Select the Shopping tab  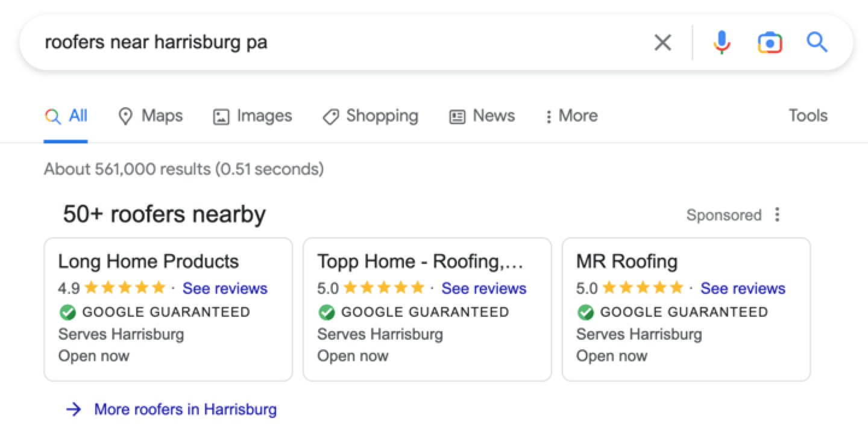pyautogui.click(x=370, y=116)
